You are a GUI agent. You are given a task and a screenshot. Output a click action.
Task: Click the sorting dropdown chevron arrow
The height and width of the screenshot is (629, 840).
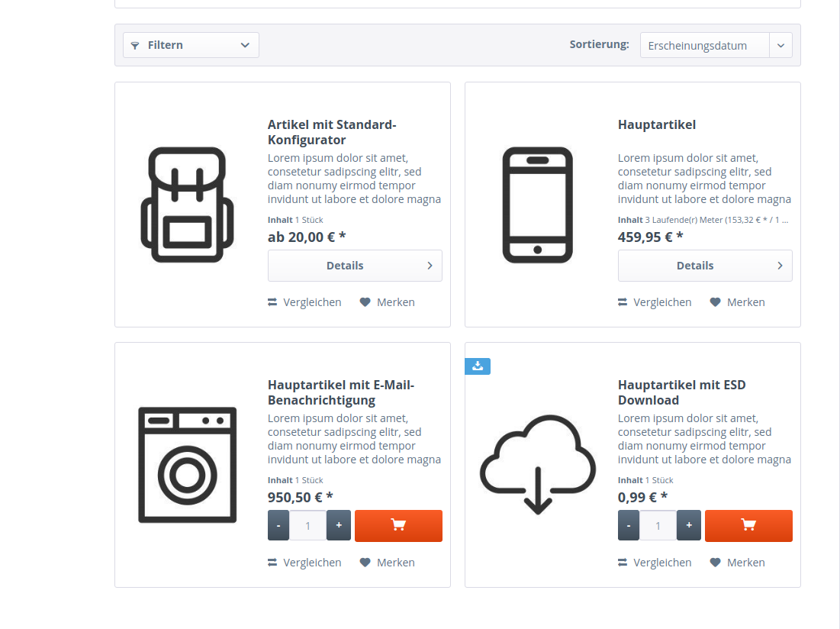(x=780, y=46)
